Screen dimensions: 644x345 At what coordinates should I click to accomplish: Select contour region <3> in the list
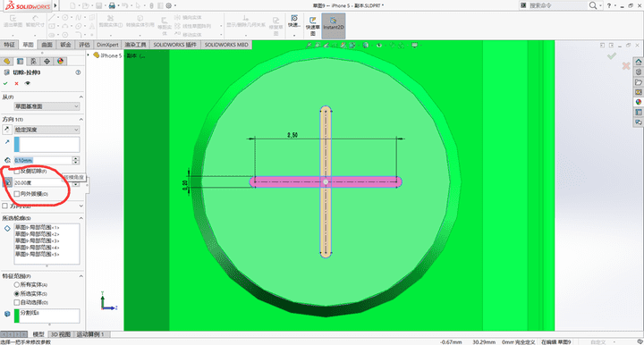coord(38,240)
